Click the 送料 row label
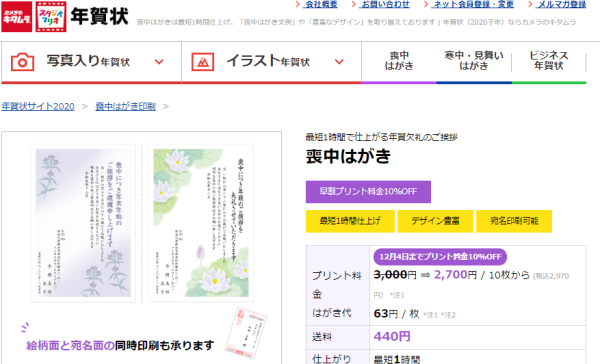The width and height of the screenshot is (600, 364). (x=322, y=337)
